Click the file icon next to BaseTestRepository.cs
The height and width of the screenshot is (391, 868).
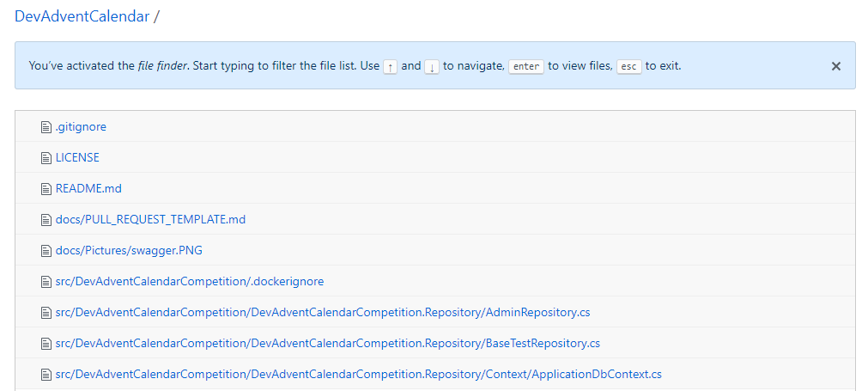(x=46, y=344)
